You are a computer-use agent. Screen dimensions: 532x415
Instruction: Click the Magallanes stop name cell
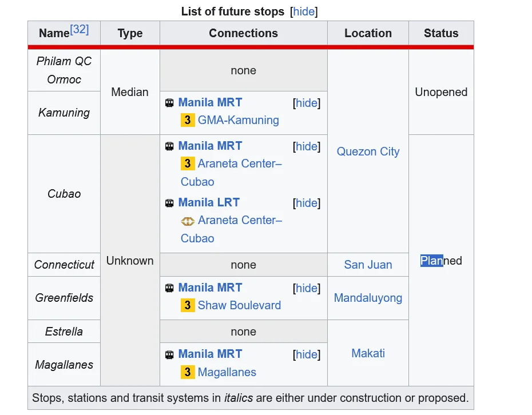point(64,365)
